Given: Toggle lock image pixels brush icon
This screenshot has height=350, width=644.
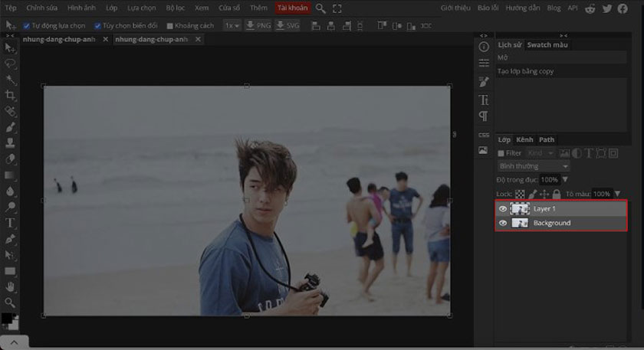Looking at the screenshot, I should [x=533, y=194].
